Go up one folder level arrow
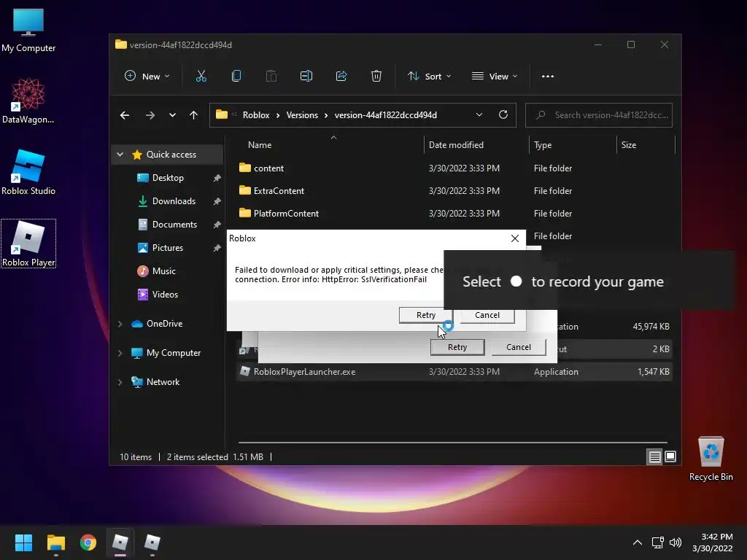 193,115
